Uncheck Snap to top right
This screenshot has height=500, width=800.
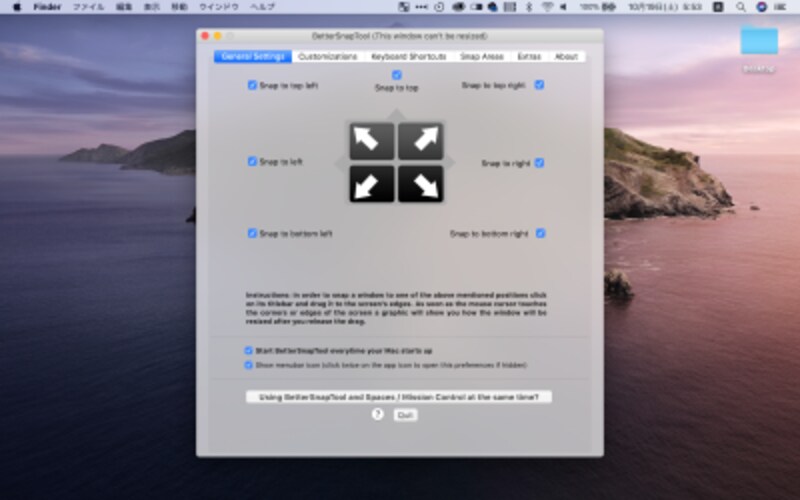539,85
